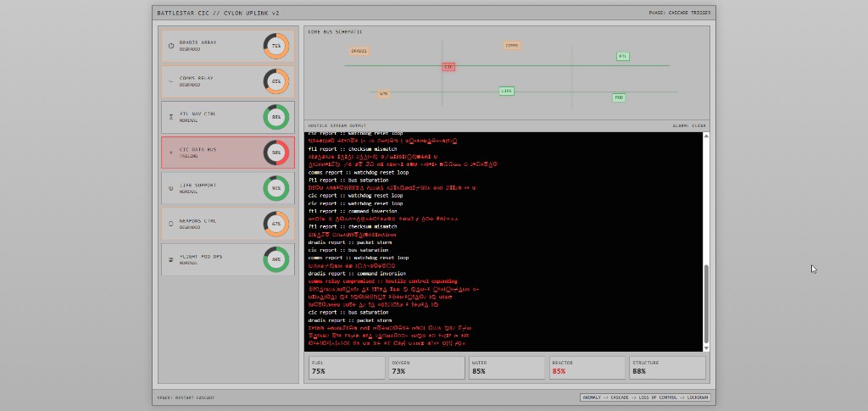The height and width of the screenshot is (411, 868).
Task: Select the DRADIS ARRAY 71% gauge ring
Action: (276, 46)
